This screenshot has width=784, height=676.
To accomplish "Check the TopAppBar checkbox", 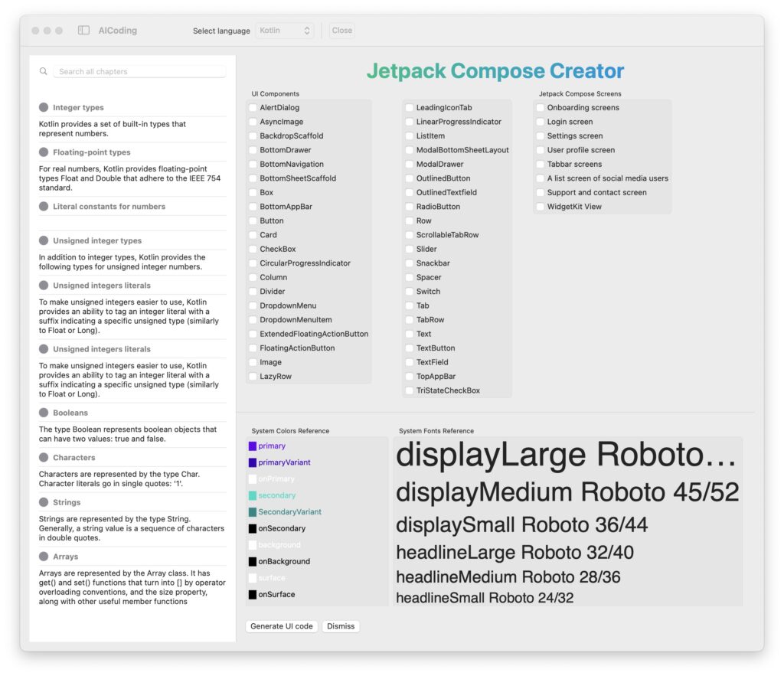I will coord(410,376).
